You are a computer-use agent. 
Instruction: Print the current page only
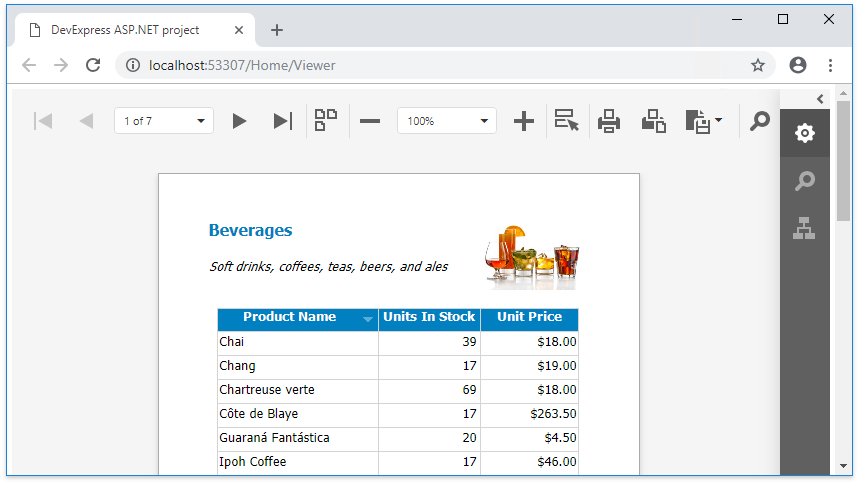pos(654,121)
